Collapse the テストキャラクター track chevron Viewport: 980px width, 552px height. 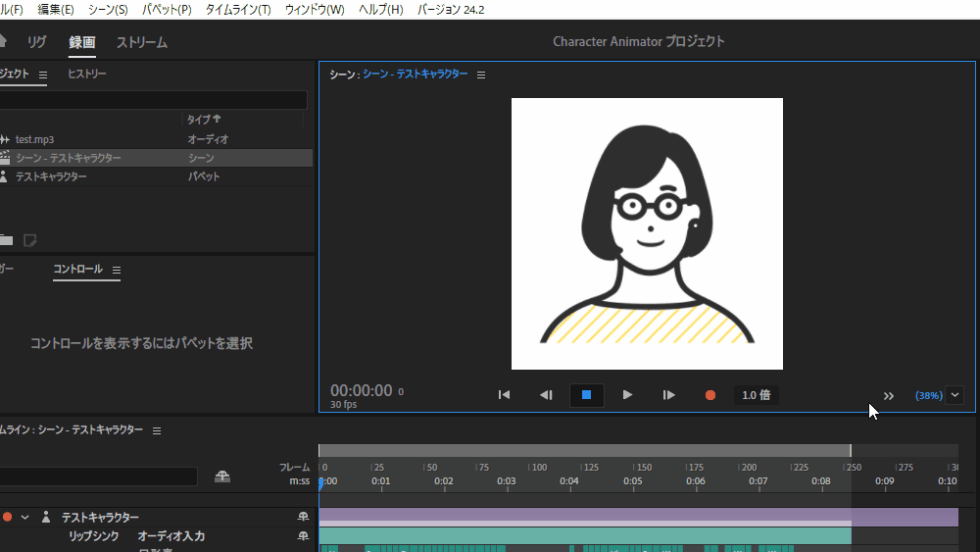(25, 517)
